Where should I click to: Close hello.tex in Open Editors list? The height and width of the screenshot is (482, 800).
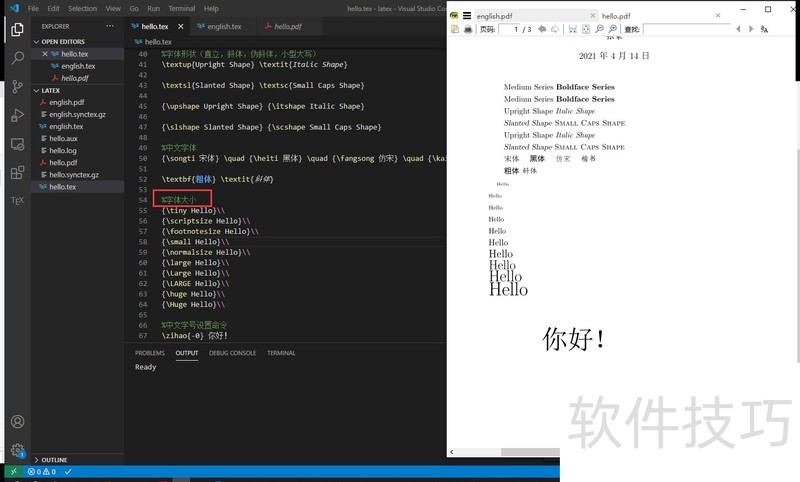click(45, 54)
